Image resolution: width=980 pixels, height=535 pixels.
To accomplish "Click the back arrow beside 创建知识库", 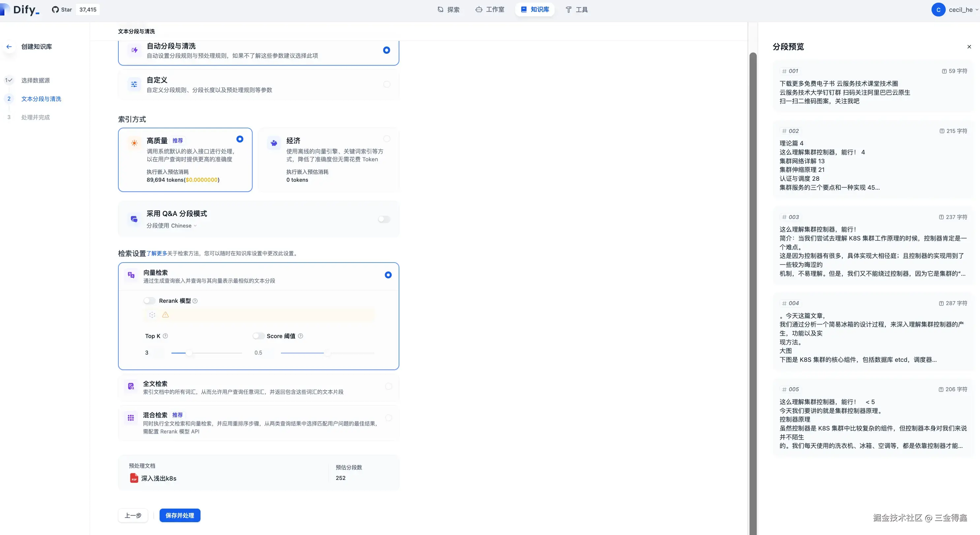I will [9, 47].
